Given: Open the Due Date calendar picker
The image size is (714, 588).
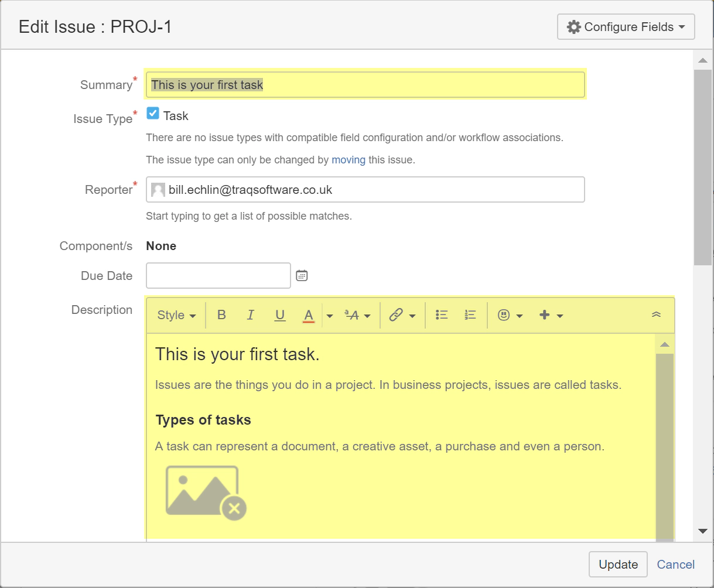Looking at the screenshot, I should pos(302,275).
